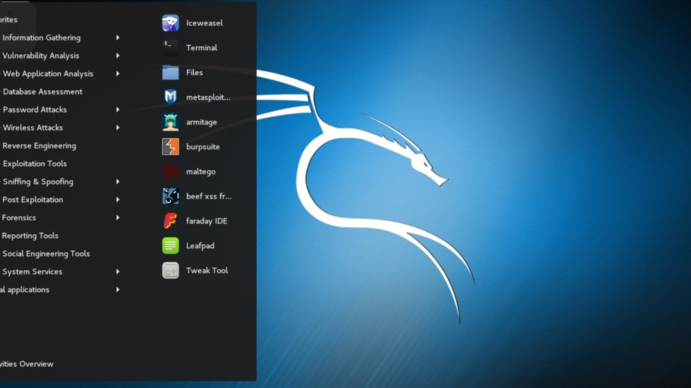Click the Iceweasel text label
The width and height of the screenshot is (691, 388).
tap(204, 23)
